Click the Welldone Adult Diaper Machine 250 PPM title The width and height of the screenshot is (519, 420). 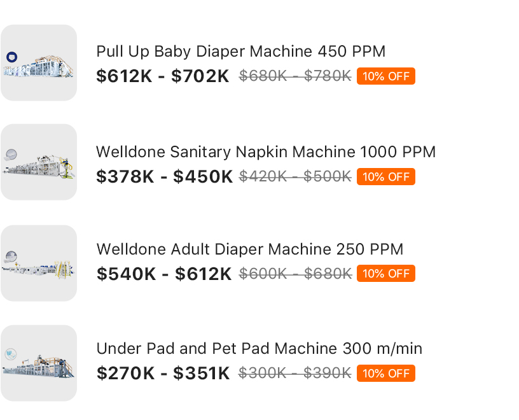[250, 249]
